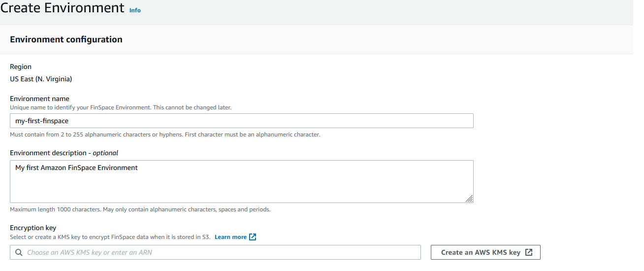
Task: Click the Encryption key label
Action: (33, 228)
